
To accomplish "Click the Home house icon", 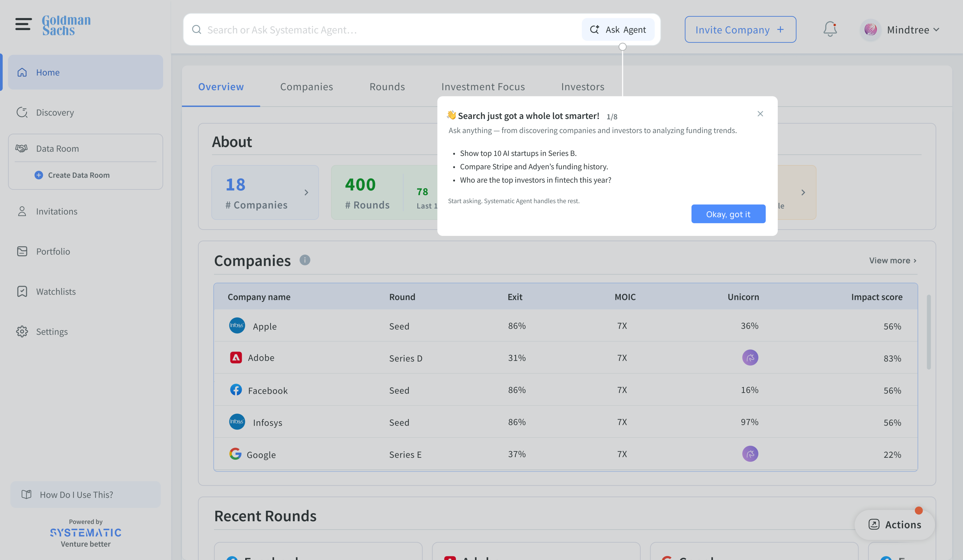I will click(x=22, y=72).
